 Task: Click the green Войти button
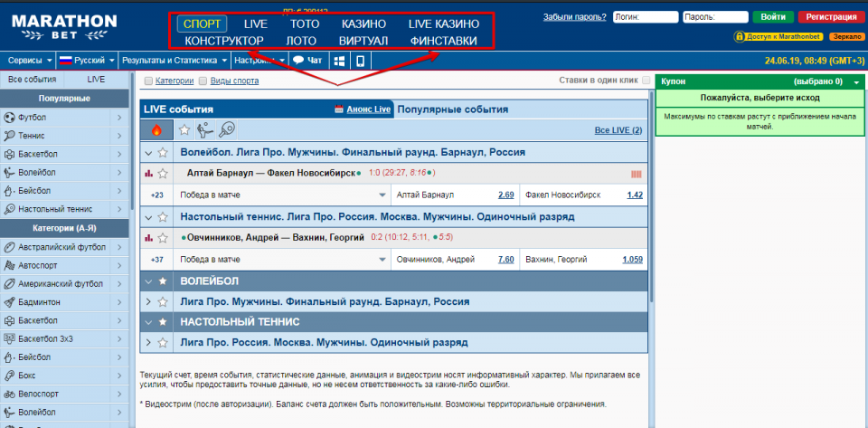(772, 16)
